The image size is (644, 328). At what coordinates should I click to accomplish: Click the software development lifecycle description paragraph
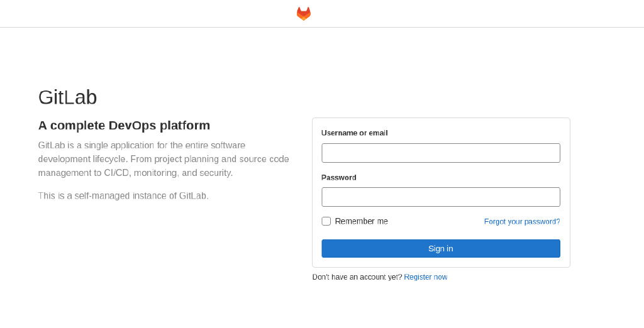click(x=164, y=159)
